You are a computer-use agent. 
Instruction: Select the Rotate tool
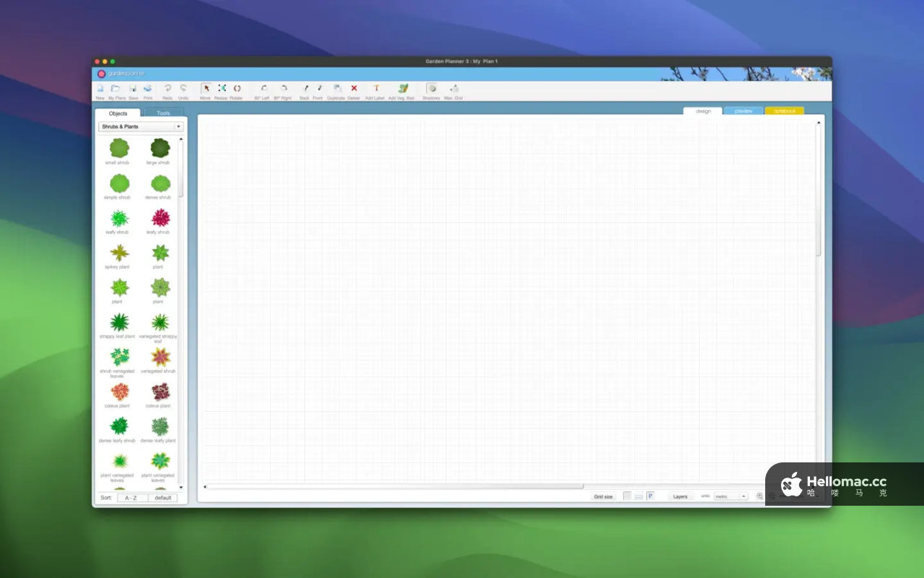[236, 88]
